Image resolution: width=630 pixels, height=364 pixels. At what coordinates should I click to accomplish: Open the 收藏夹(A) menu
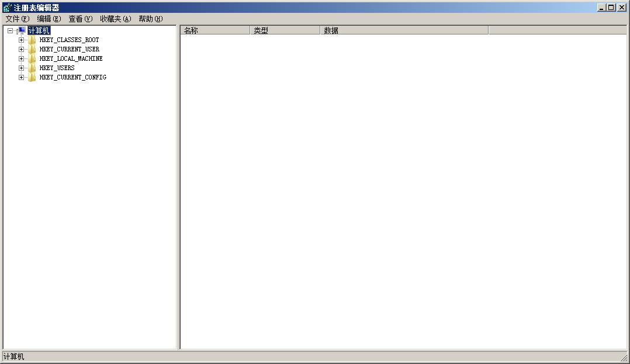click(115, 19)
